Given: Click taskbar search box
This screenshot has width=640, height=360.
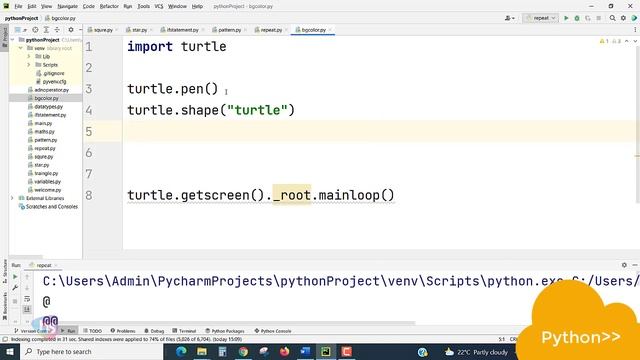Looking at the screenshot, I should [91, 351].
